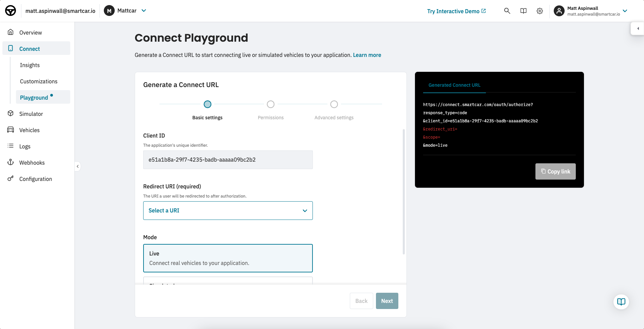Image resolution: width=644 pixels, height=329 pixels.
Task: Click the Overview home icon
Action: point(11,32)
